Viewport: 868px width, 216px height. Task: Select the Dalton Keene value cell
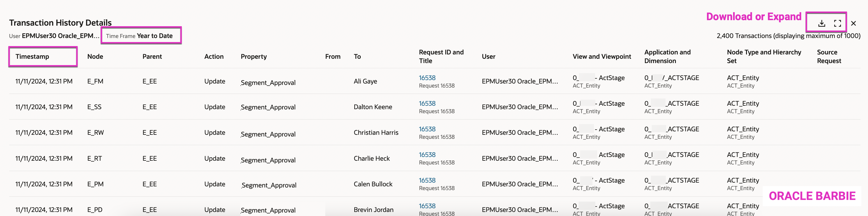(x=373, y=107)
